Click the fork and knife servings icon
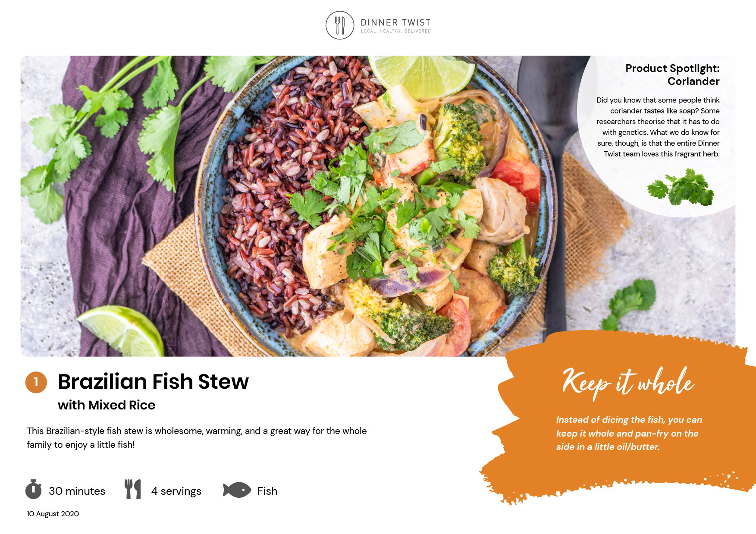Image resolution: width=756 pixels, height=534 pixels. click(x=133, y=489)
